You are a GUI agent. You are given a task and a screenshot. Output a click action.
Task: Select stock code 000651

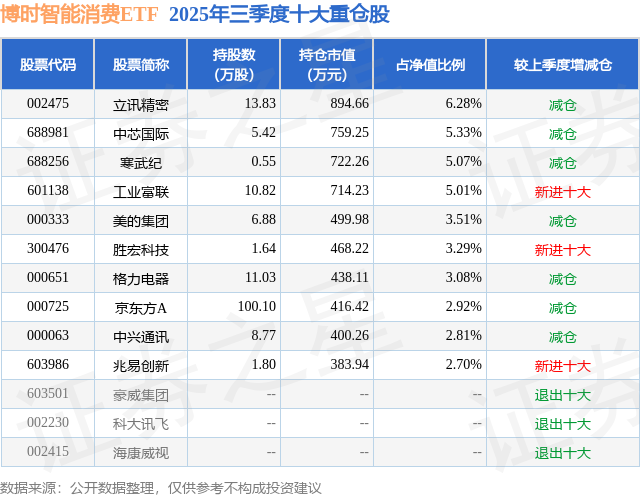click(48, 277)
